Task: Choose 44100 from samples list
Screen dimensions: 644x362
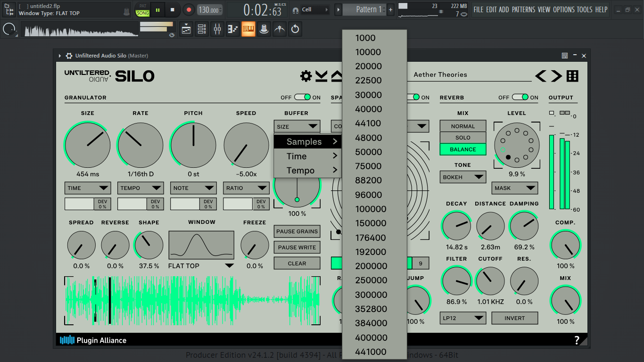Action: (x=374, y=123)
